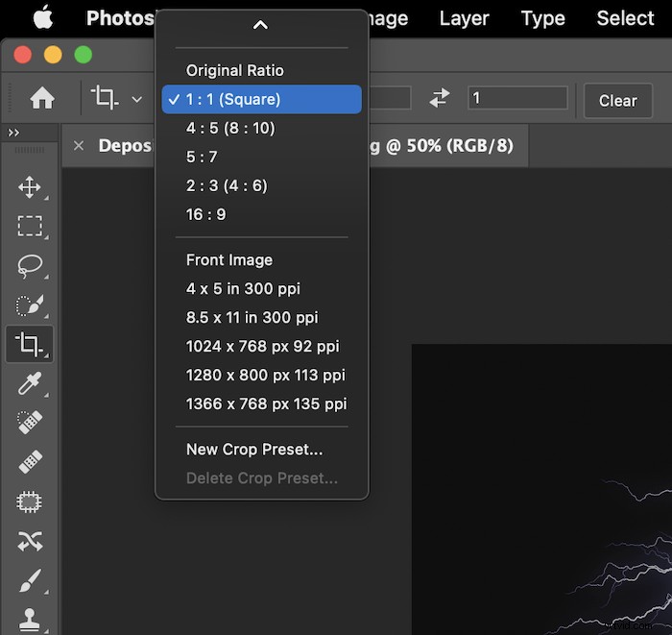Select the Rectangular Marquee tool
Screen dimensions: 672x635
30,226
